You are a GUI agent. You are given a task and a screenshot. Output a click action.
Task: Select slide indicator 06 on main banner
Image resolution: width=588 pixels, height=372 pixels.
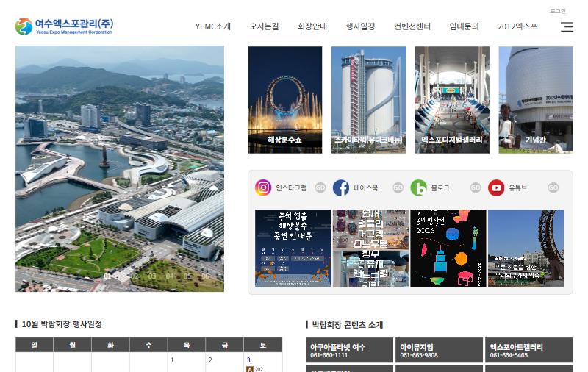[206, 276]
